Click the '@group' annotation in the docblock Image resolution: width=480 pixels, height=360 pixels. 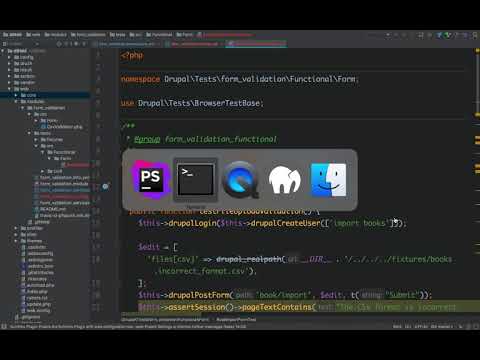tap(147, 139)
